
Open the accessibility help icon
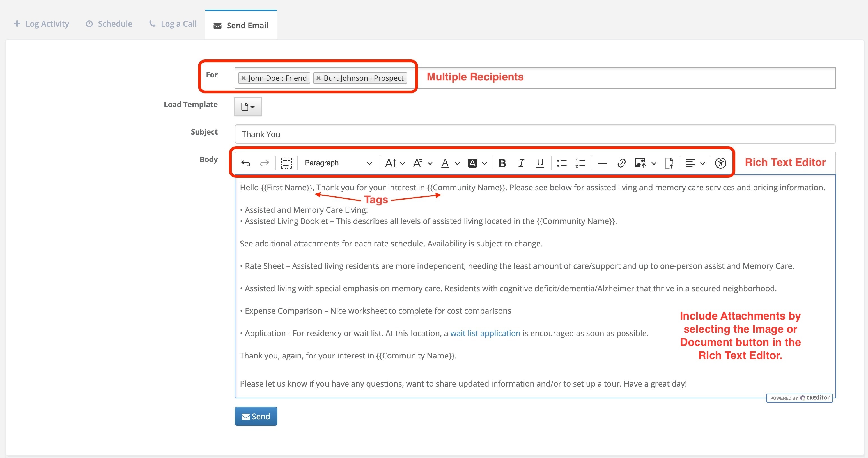click(720, 163)
